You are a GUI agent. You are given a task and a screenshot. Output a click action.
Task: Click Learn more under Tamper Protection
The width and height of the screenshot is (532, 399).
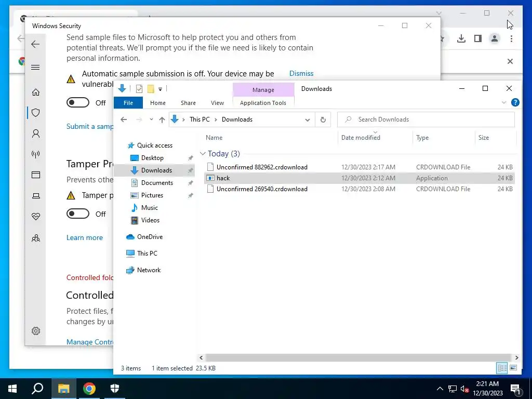pos(85,237)
